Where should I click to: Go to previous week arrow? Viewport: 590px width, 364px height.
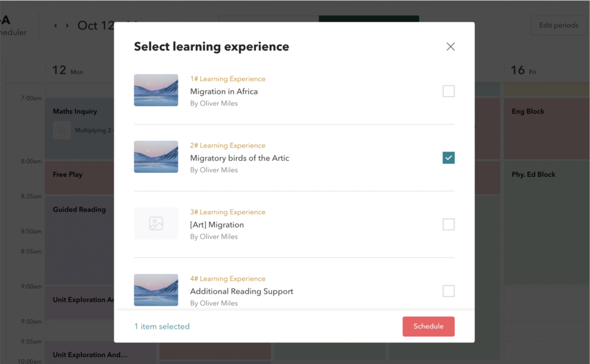(56, 25)
